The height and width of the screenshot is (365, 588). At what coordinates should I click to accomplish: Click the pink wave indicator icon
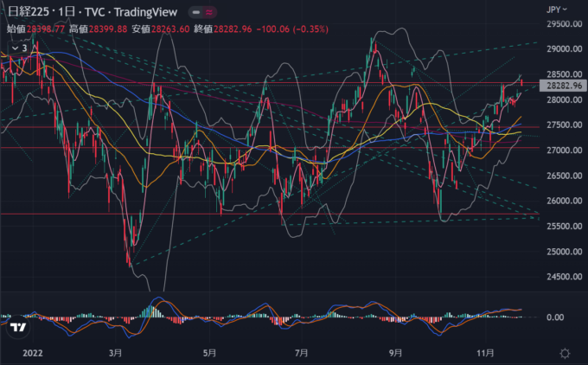tap(212, 14)
